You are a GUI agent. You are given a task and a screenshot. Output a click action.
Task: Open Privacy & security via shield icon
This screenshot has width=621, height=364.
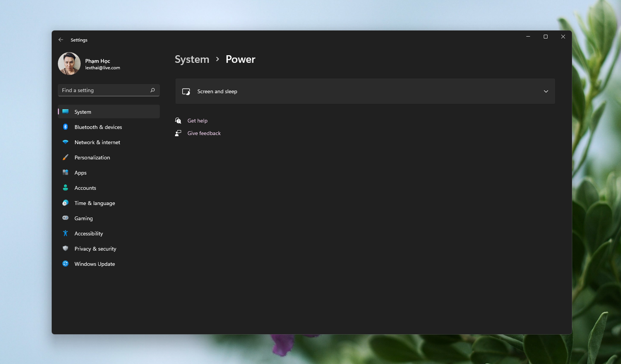tap(65, 249)
